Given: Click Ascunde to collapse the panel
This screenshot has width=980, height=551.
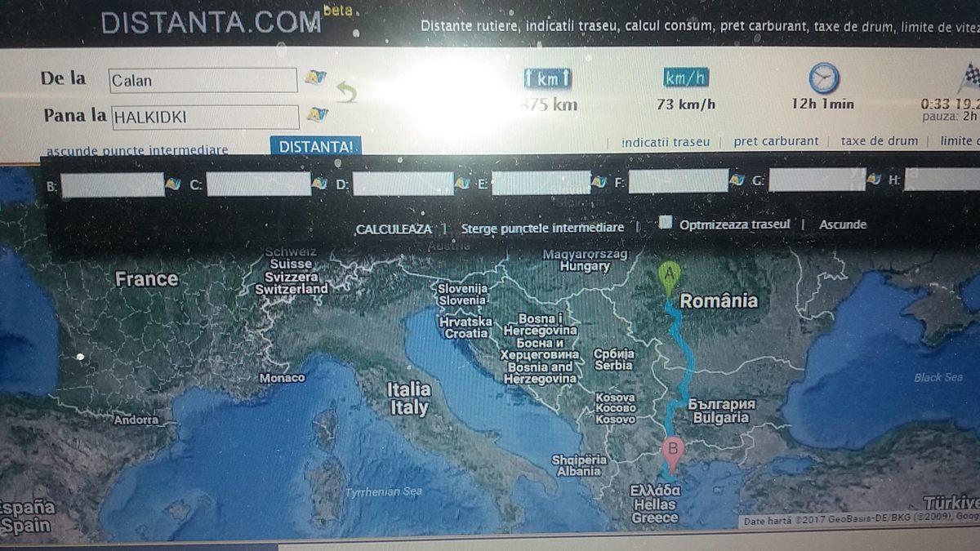Looking at the screenshot, I should point(843,224).
